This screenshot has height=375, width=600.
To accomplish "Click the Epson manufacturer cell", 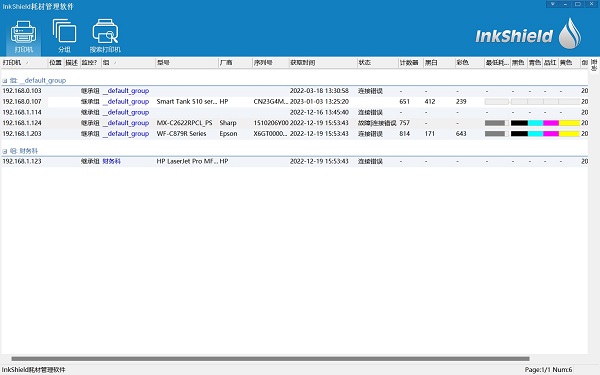I will (x=228, y=134).
